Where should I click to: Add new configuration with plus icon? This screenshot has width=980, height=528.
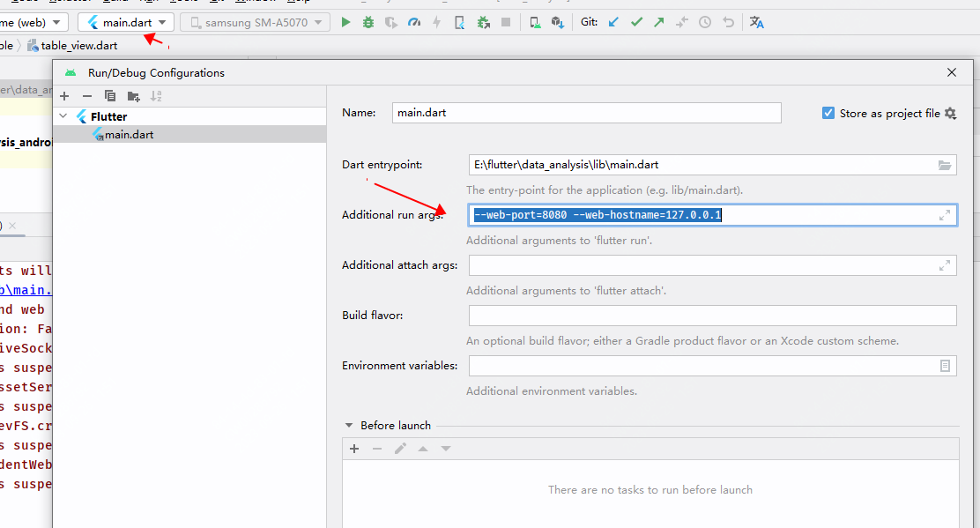64,96
